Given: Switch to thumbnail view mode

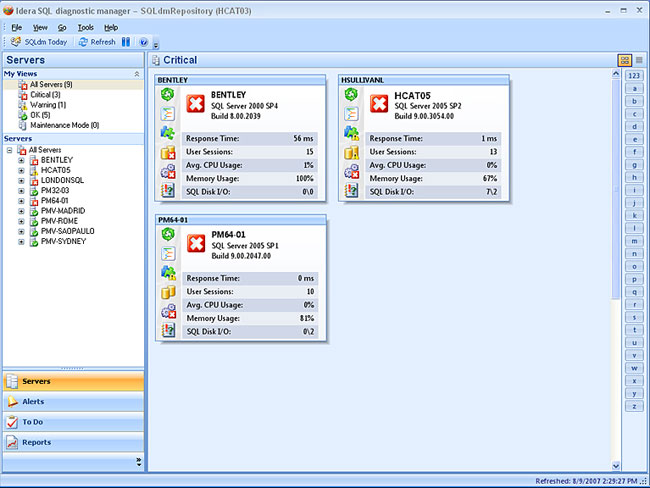Looking at the screenshot, I should pyautogui.click(x=625, y=60).
